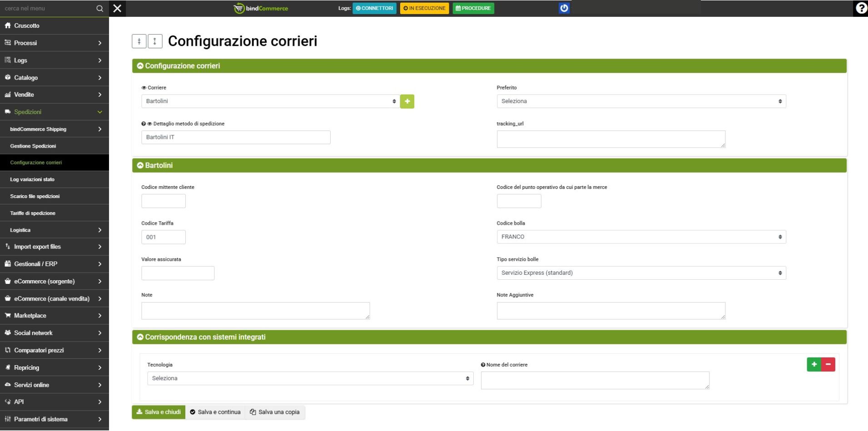Add a correspondence row with plus button
This screenshot has width=868, height=431.
[x=813, y=364]
